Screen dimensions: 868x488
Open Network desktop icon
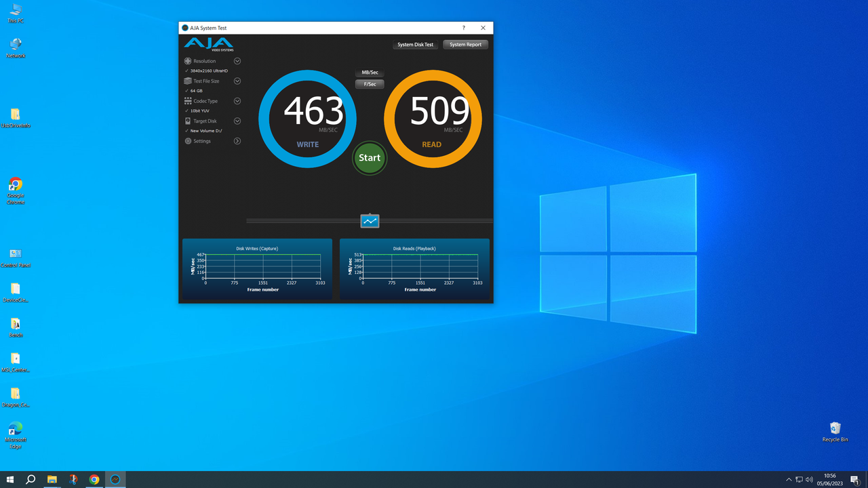[x=16, y=48]
